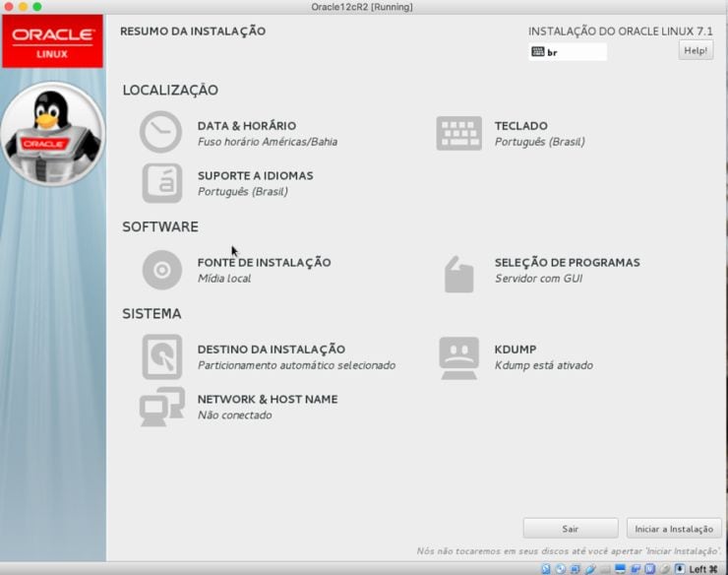The image size is (728, 575).
Task: Open the Teclado keyboard settings
Action: point(511,133)
